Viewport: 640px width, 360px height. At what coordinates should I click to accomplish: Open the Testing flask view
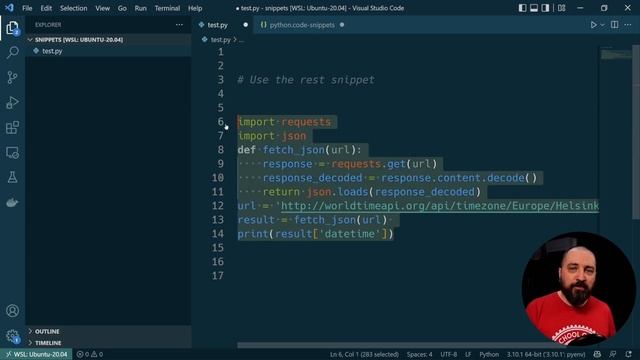(12, 177)
